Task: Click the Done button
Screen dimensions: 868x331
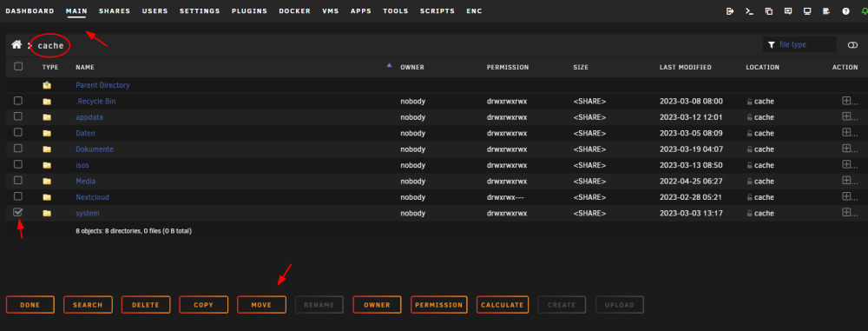Action: click(30, 305)
